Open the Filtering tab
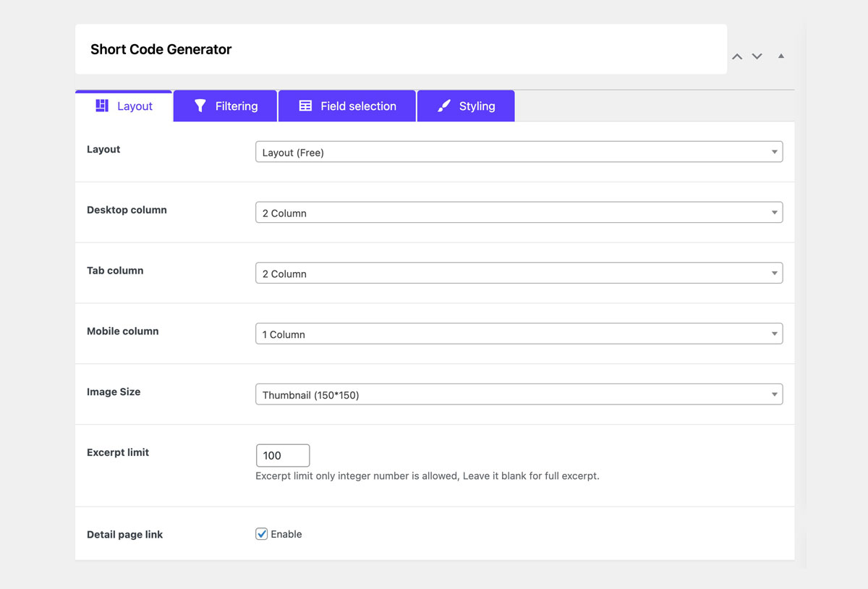Viewport: 868px width, 589px height. click(225, 106)
